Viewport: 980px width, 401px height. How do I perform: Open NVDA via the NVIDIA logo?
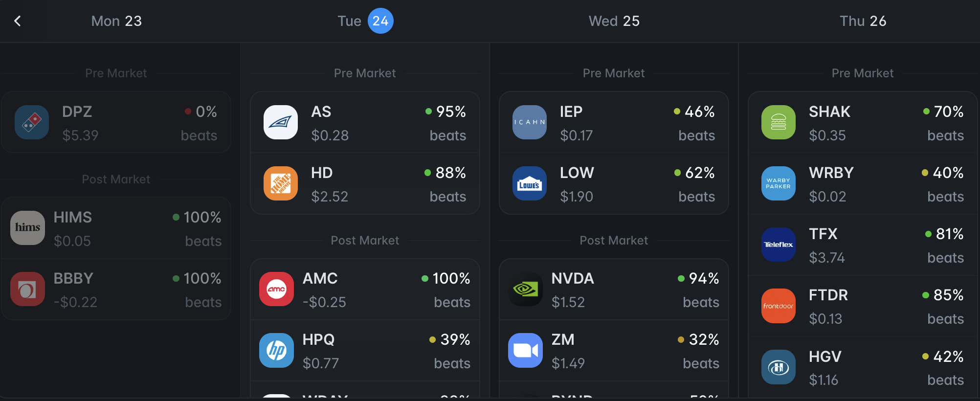click(x=525, y=289)
